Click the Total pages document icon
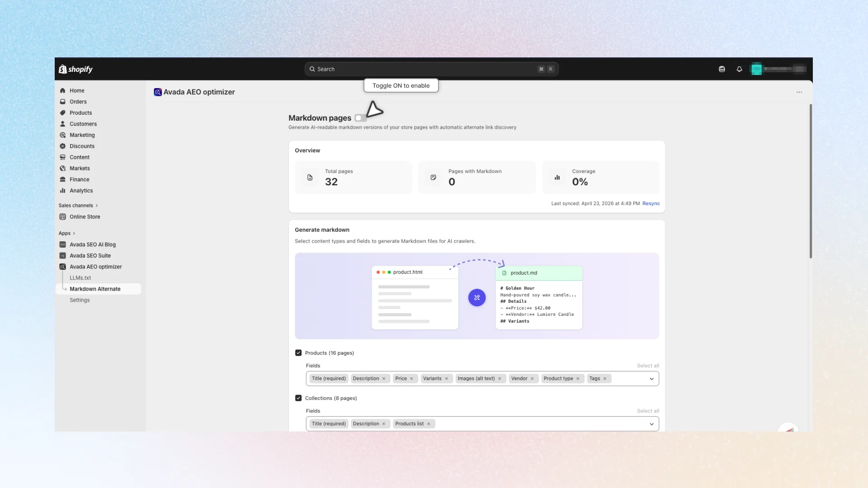The width and height of the screenshot is (868, 488). 310,178
